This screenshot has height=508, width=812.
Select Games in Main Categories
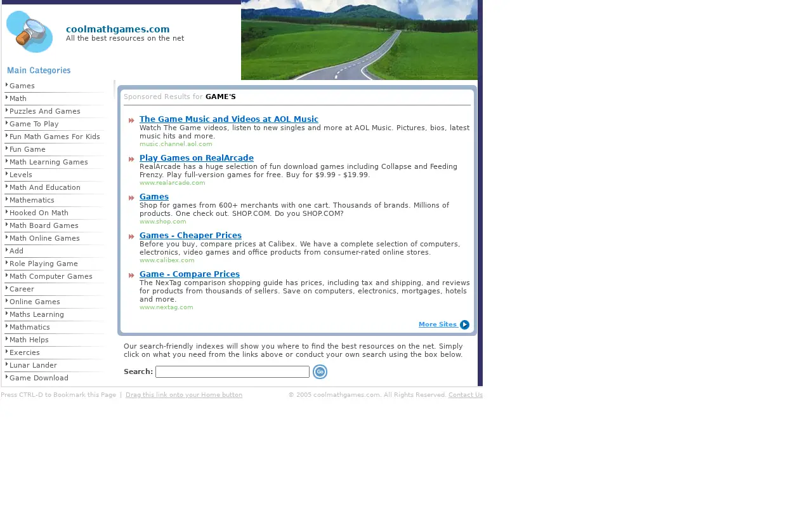coord(22,86)
